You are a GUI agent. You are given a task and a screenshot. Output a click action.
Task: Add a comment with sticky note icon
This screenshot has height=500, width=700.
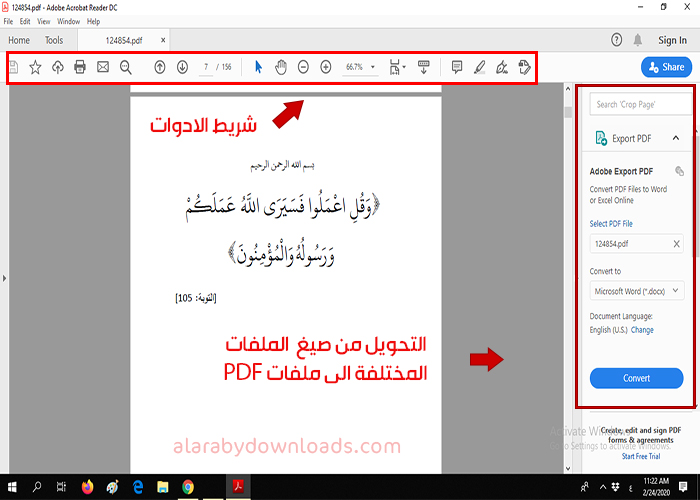pyautogui.click(x=457, y=67)
